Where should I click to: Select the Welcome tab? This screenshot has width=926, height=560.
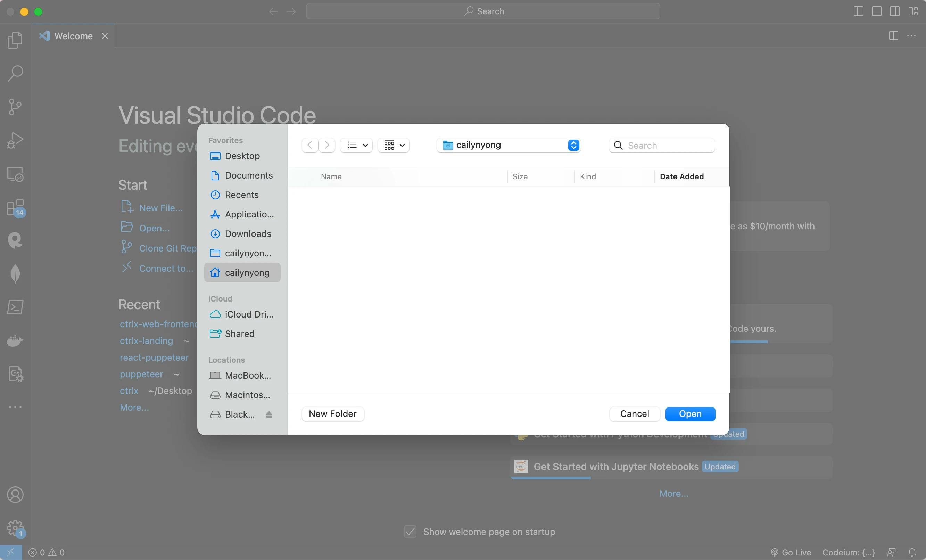coord(73,36)
